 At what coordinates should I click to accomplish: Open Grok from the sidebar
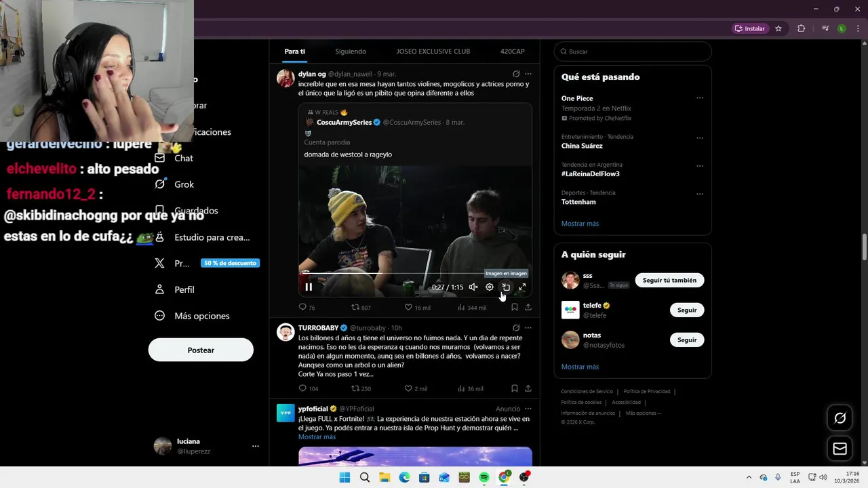[174, 184]
